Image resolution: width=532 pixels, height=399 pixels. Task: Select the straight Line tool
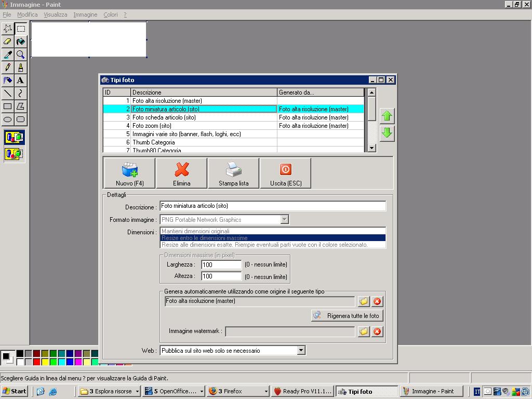[x=8, y=94]
